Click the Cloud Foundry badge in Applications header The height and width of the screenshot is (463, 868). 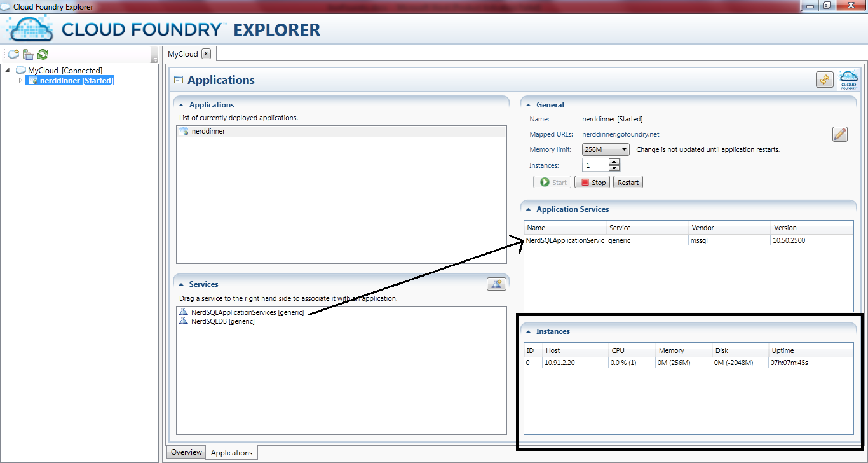(x=848, y=79)
